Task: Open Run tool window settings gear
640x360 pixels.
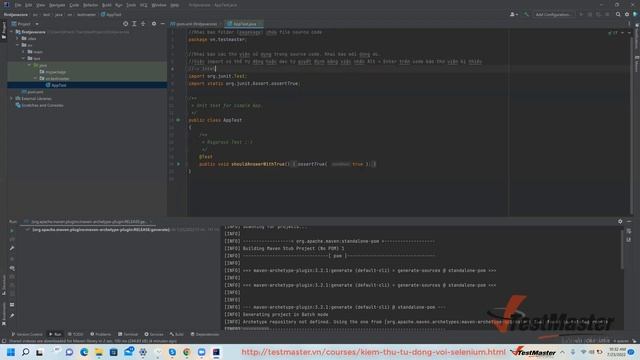Action: (620, 221)
